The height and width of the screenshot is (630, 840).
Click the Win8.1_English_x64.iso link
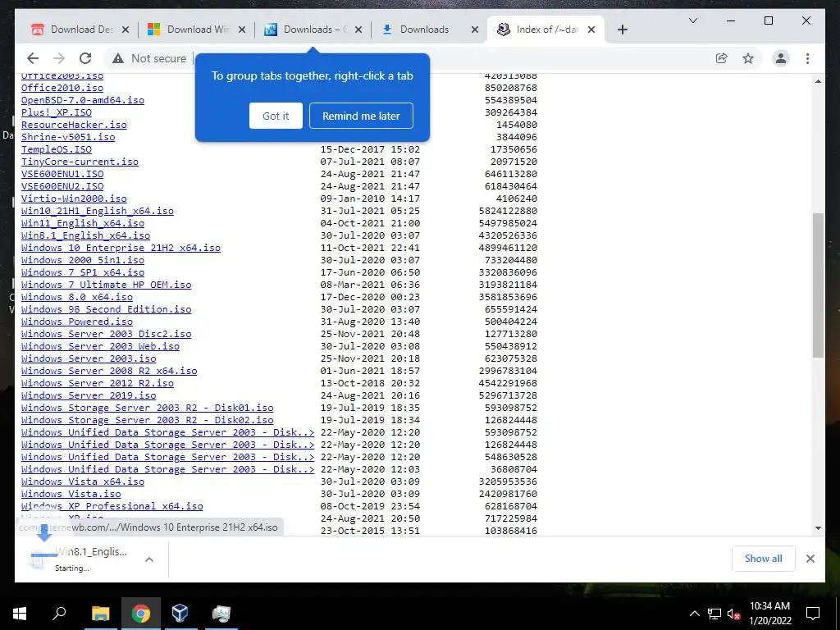tap(85, 235)
